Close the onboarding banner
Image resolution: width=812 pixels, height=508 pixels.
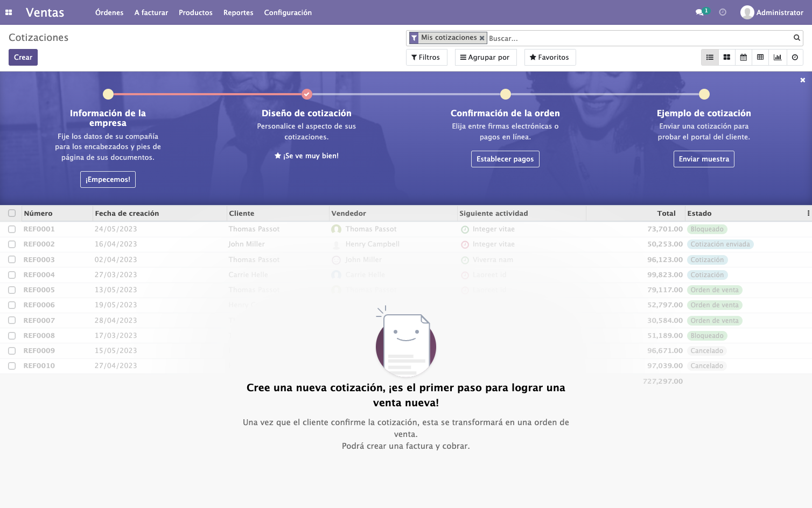(802, 80)
